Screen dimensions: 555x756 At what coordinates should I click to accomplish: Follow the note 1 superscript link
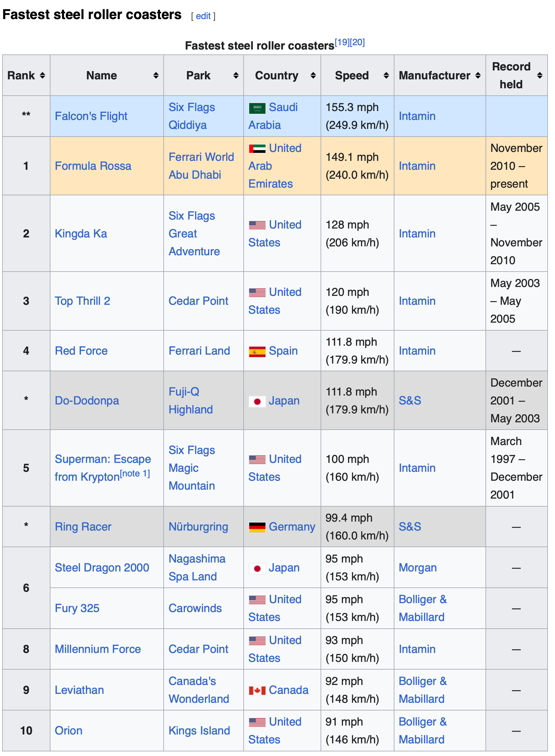click(135, 473)
